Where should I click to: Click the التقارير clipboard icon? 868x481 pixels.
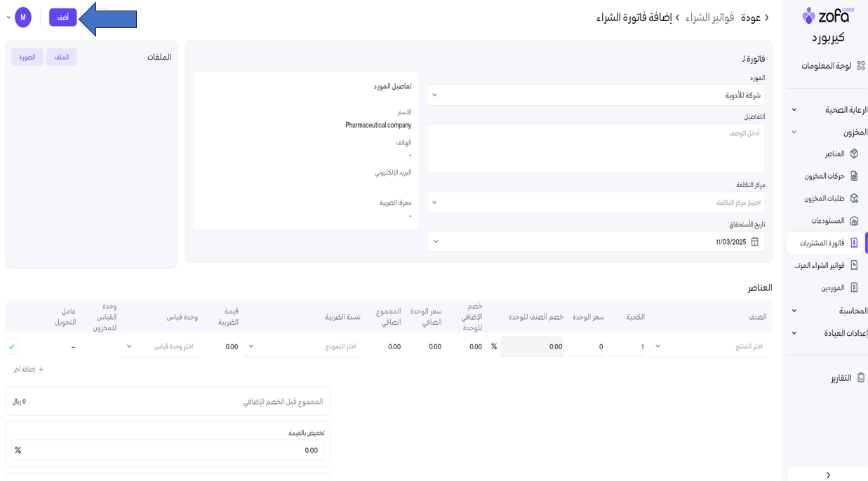pos(861,378)
